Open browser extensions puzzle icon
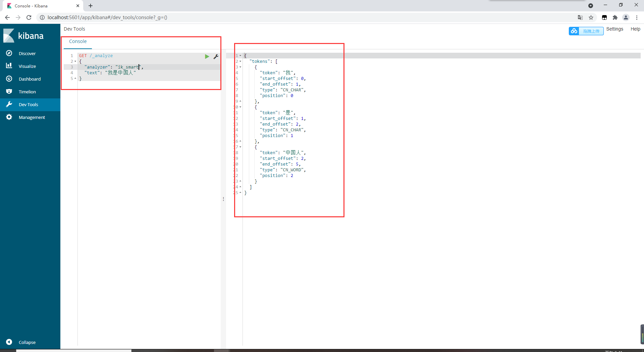Image resolution: width=644 pixels, height=352 pixels. (615, 17)
